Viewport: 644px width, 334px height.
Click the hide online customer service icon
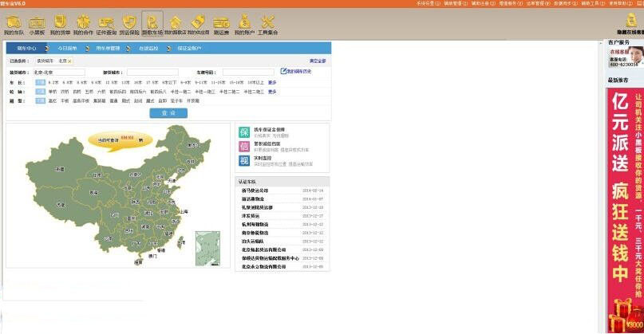(631, 24)
